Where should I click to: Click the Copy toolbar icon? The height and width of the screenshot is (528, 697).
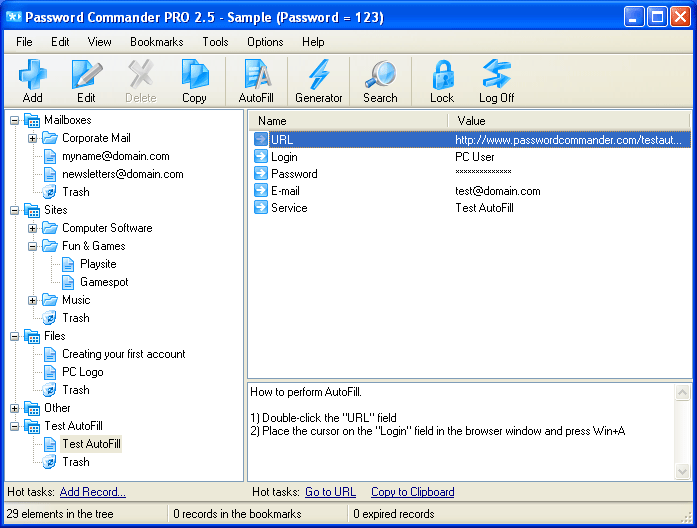click(195, 74)
